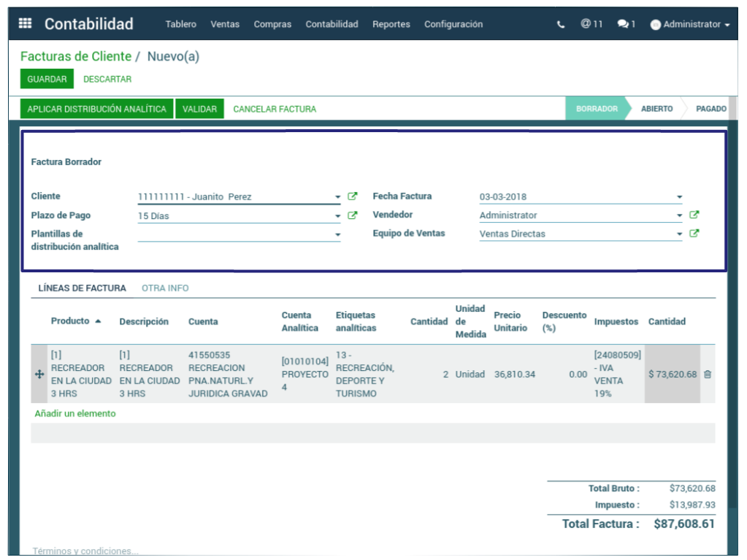Open the chat conversations icon
This screenshot has height=560, width=747.
(x=626, y=24)
